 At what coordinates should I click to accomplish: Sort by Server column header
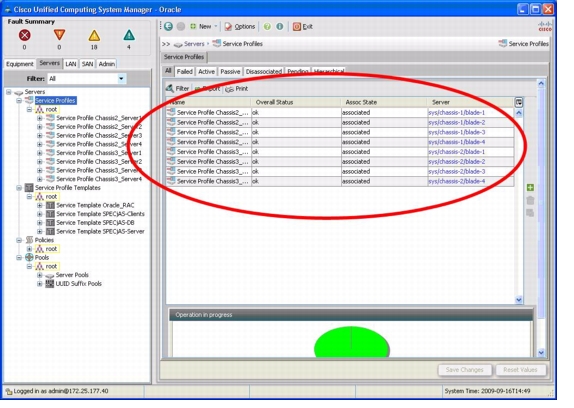coord(470,102)
